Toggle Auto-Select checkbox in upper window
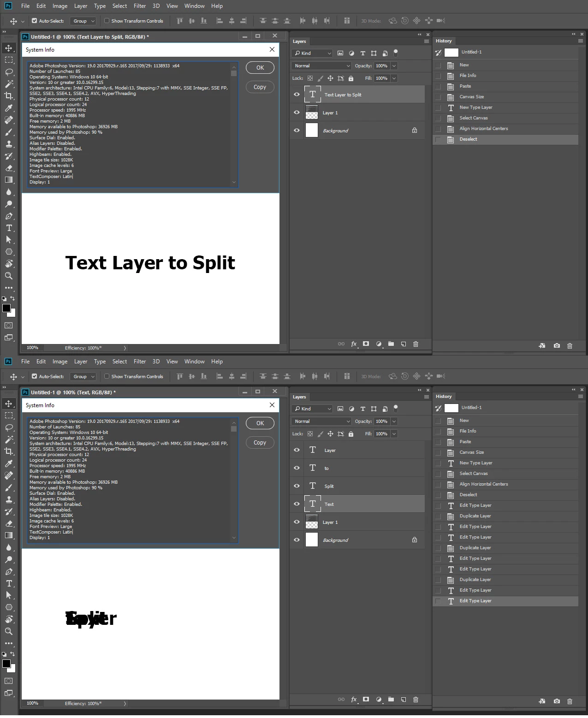This screenshot has width=588, height=718. [34, 21]
